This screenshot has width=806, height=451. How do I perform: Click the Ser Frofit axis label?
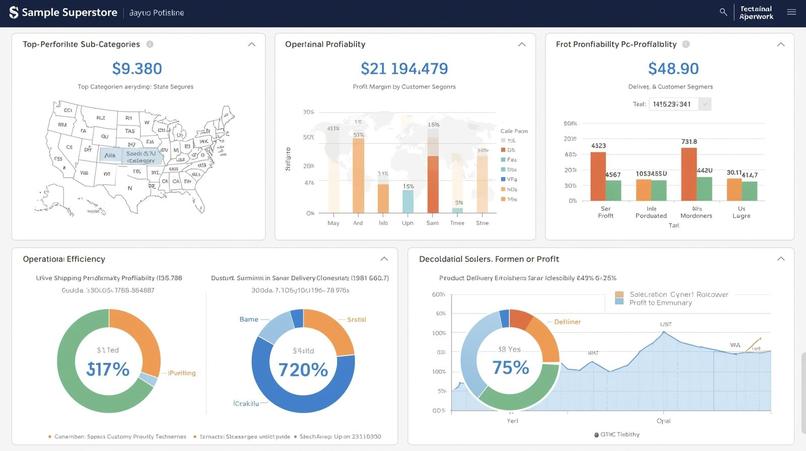tap(606, 212)
